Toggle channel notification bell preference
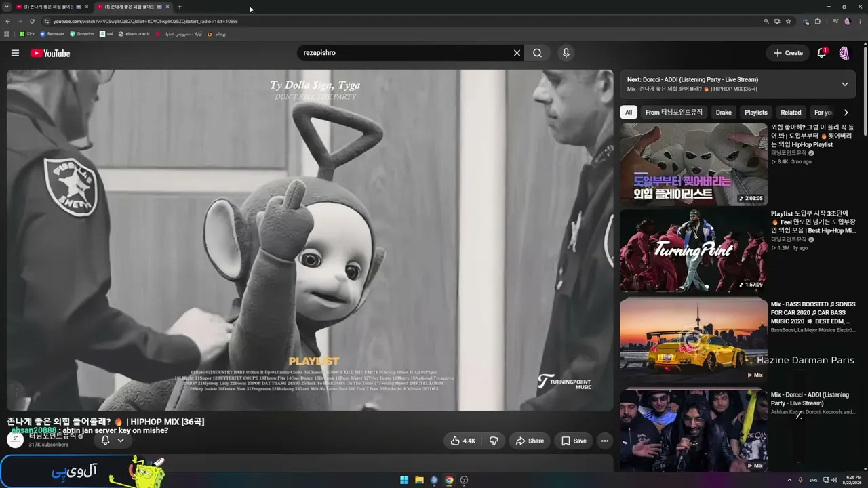This screenshot has width=868, height=488. pos(113,441)
